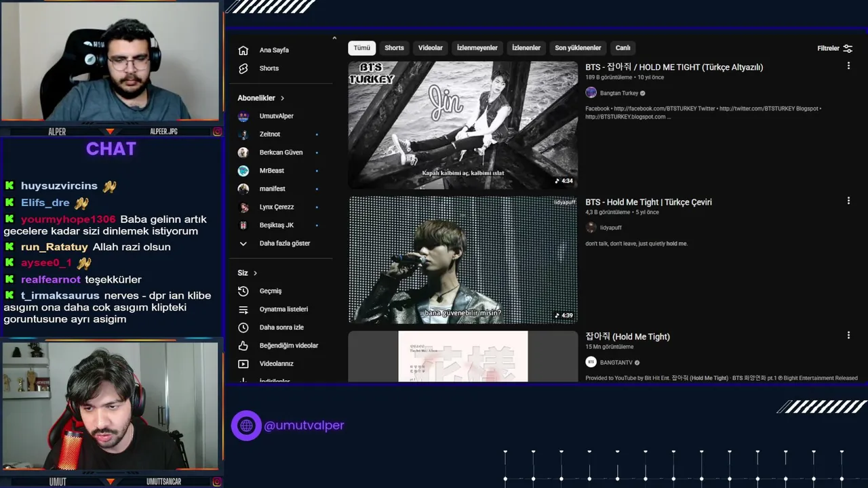Open Geçmiş history icon
This screenshot has height=488, width=868.
coord(243,291)
